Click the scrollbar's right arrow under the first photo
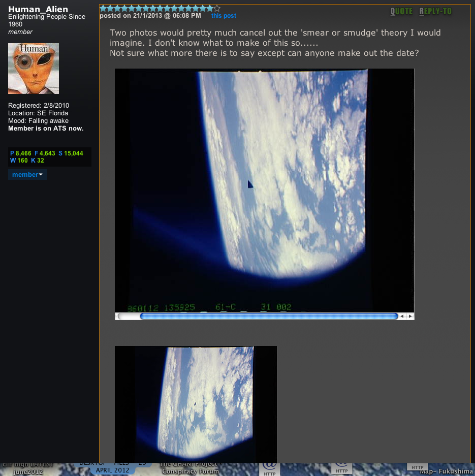475x476 pixels. pos(410,316)
